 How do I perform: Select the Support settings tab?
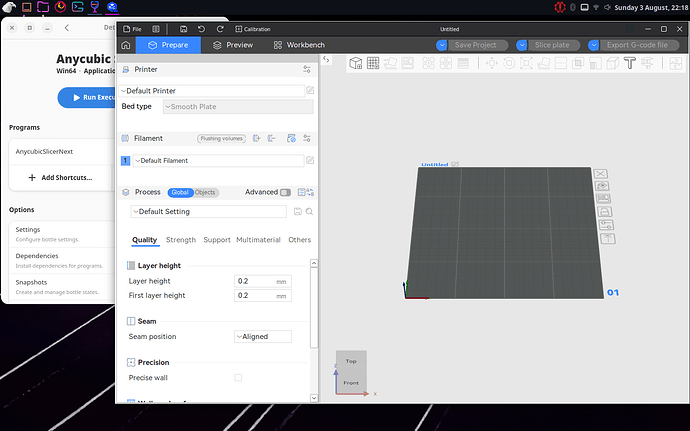pyautogui.click(x=217, y=240)
